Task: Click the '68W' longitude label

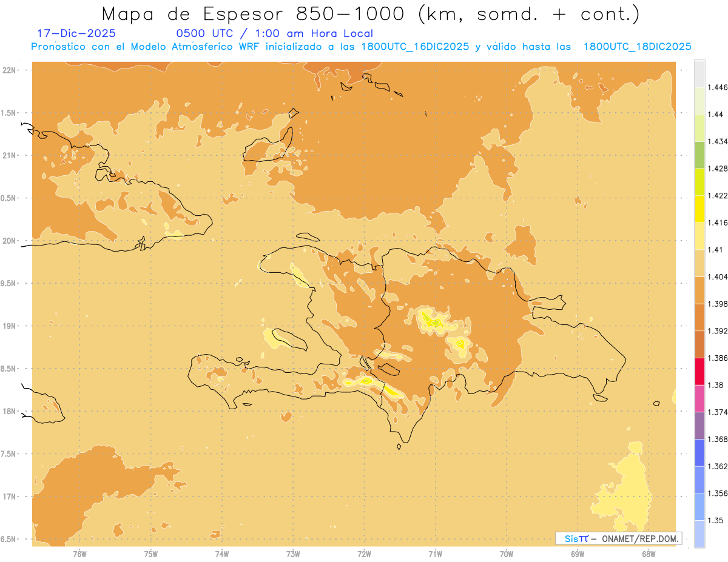Action: (x=649, y=554)
